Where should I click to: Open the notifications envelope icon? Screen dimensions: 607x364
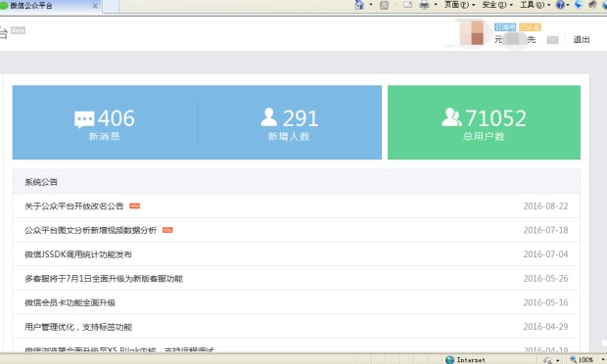[552, 39]
